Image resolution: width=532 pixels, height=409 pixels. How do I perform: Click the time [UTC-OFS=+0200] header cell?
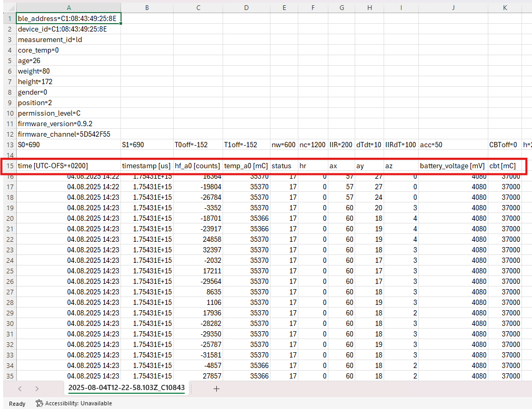click(x=68, y=166)
